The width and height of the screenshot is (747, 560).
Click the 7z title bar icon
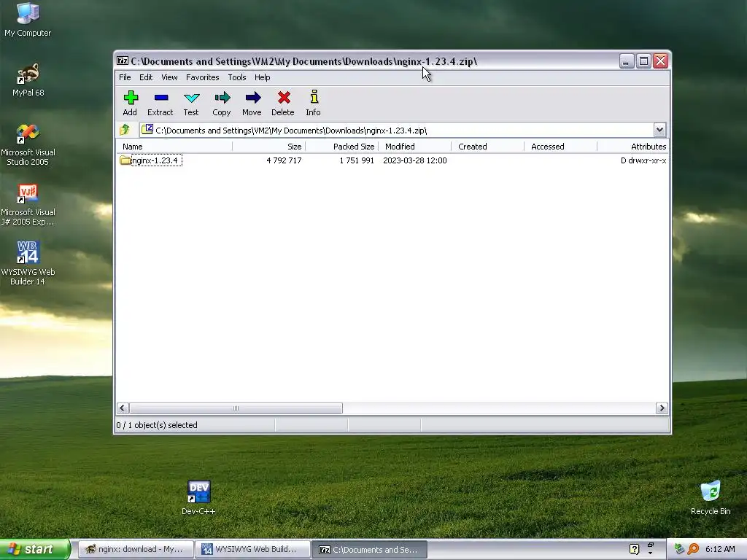(x=123, y=61)
